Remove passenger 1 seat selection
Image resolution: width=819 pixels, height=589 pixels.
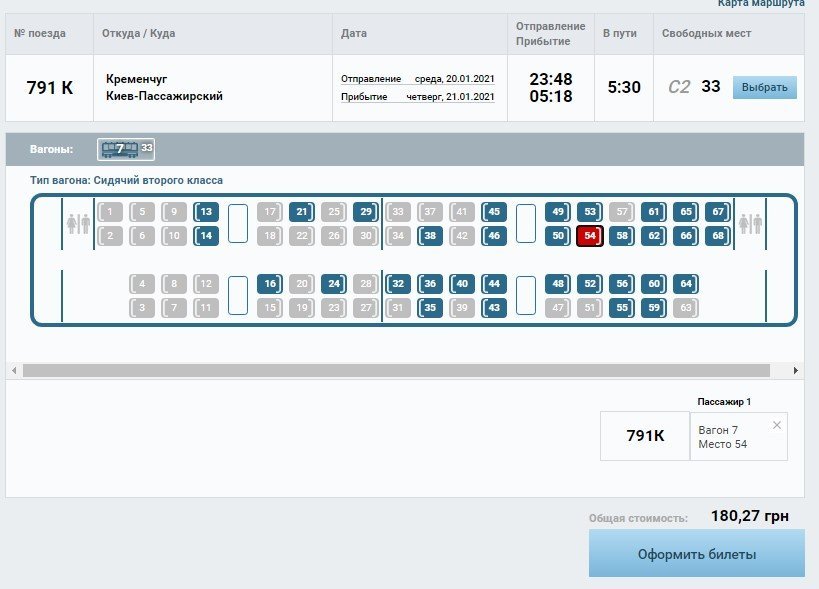coord(777,425)
